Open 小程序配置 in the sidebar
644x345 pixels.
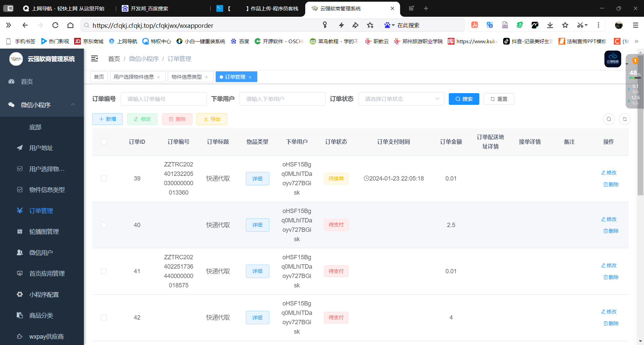42,294
